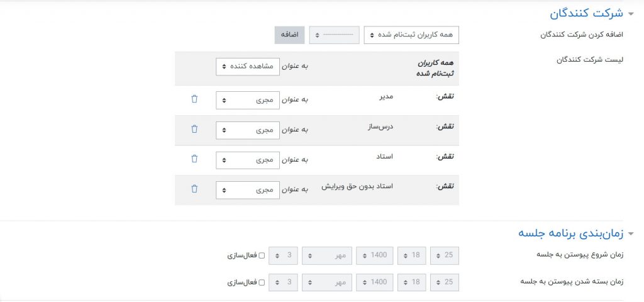Open the همه کاربران ثبت‌نام شده dropdown

tap(411, 35)
